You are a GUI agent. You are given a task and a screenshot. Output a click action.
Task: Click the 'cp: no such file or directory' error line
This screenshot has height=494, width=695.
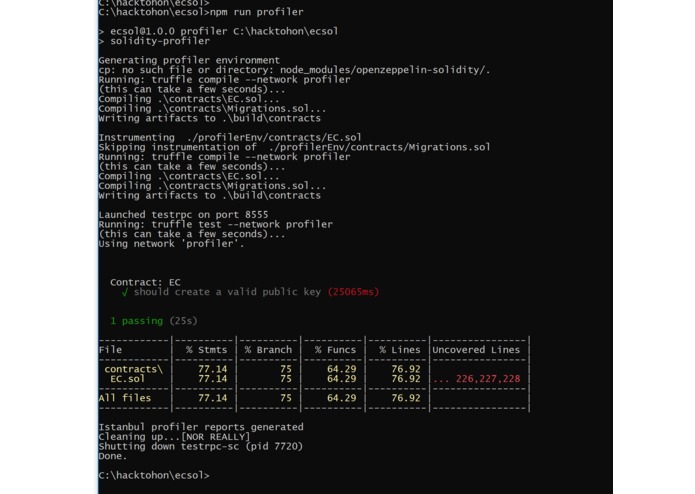point(294,70)
